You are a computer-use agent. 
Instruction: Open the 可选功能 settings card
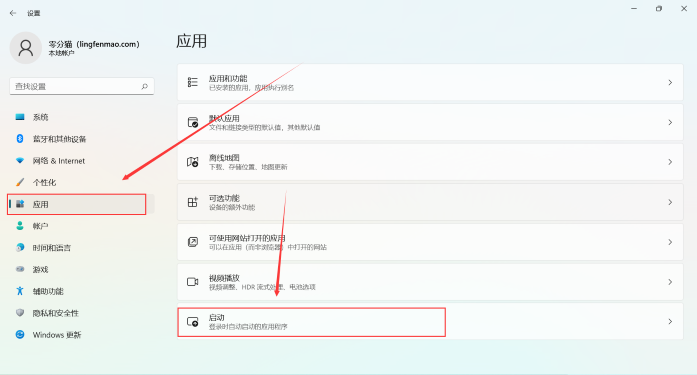[x=430, y=202]
